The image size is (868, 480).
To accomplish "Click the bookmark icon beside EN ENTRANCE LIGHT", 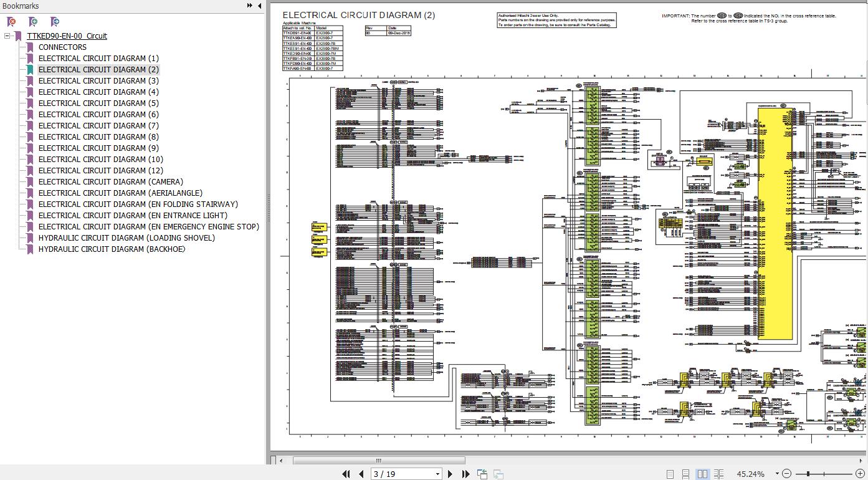I will 30,216.
